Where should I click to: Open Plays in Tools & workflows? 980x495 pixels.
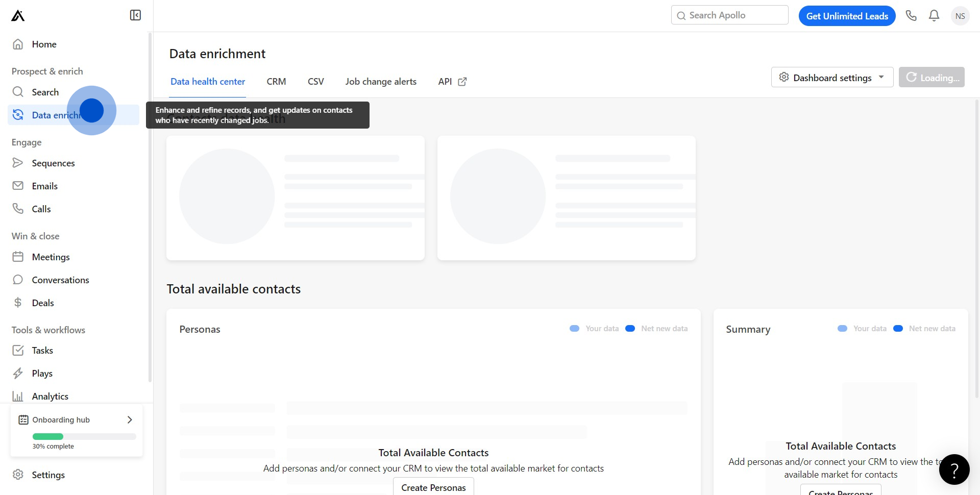[x=42, y=374]
